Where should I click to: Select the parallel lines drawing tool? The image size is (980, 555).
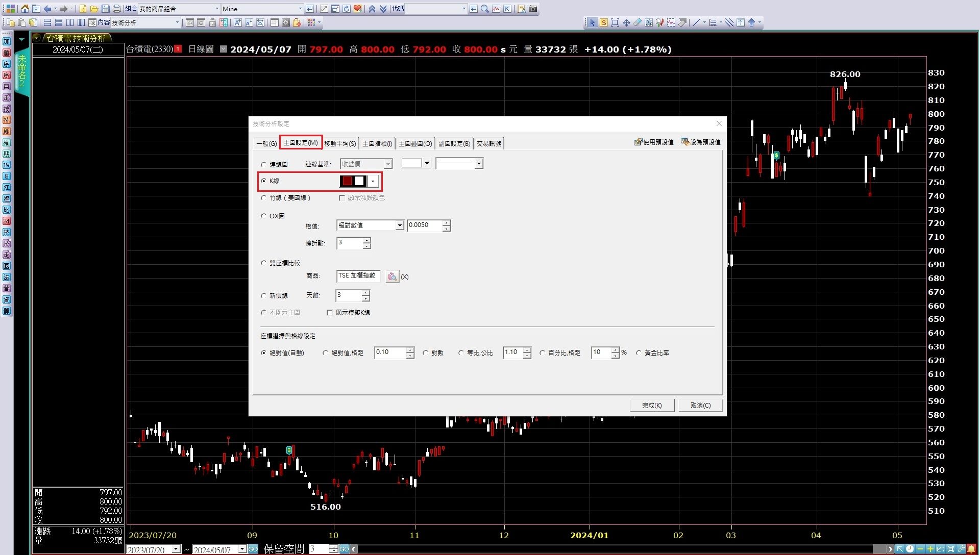[x=729, y=22]
